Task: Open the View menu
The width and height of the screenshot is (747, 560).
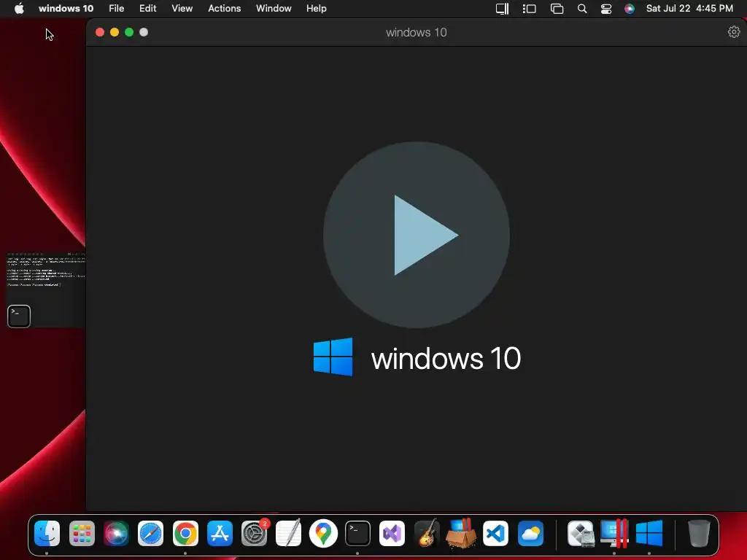Action: pos(182,9)
